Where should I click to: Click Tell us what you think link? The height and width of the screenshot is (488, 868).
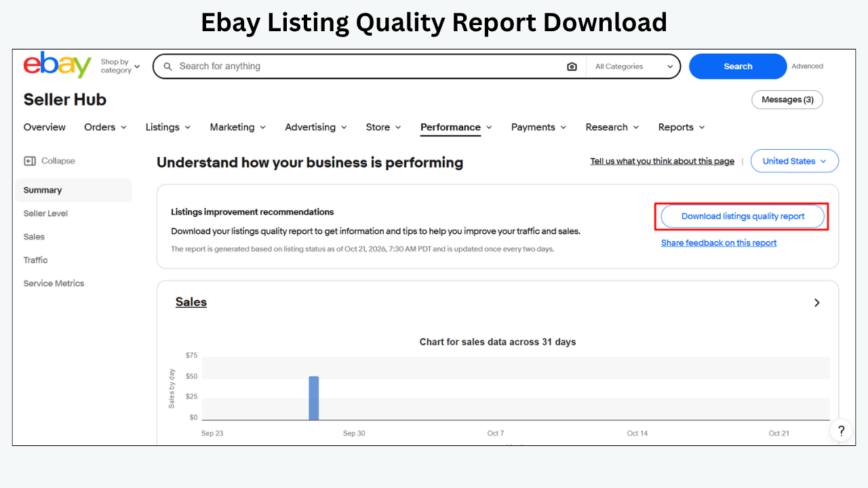(x=663, y=161)
